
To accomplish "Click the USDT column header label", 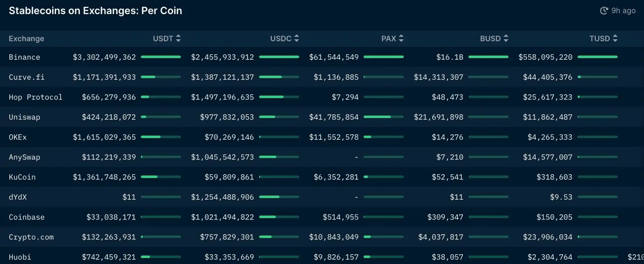I will (163, 39).
